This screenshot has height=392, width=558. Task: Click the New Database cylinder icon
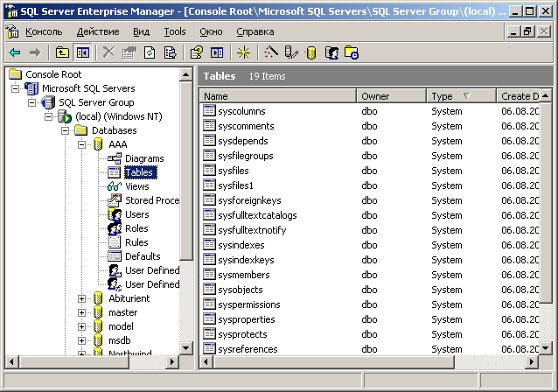click(x=310, y=53)
